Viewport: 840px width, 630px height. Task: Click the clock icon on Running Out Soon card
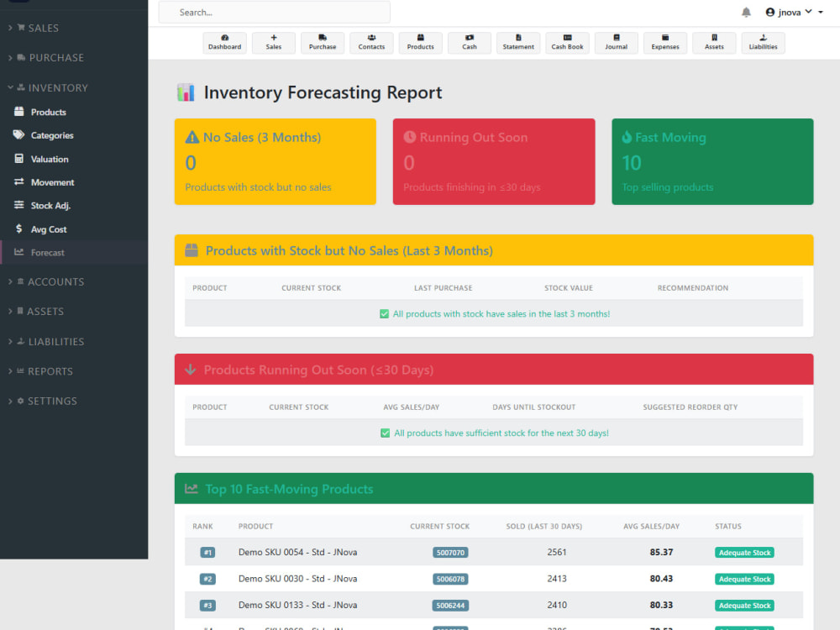click(x=410, y=137)
